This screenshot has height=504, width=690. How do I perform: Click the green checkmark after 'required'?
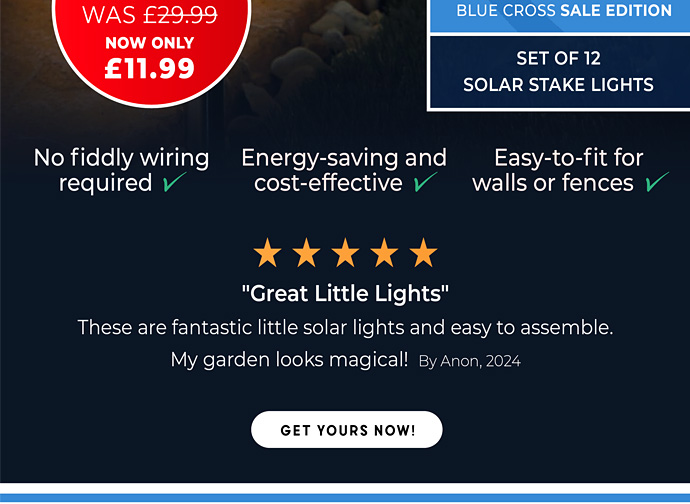coord(175,183)
